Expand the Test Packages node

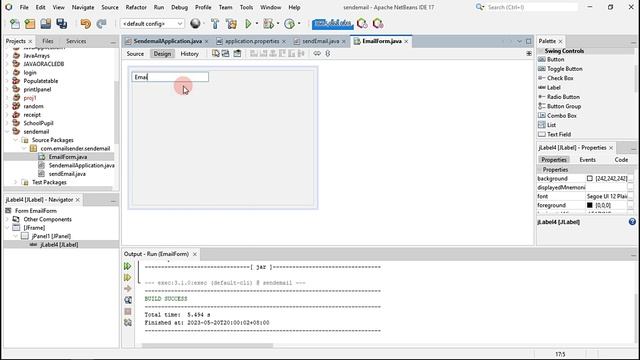pos(16,182)
